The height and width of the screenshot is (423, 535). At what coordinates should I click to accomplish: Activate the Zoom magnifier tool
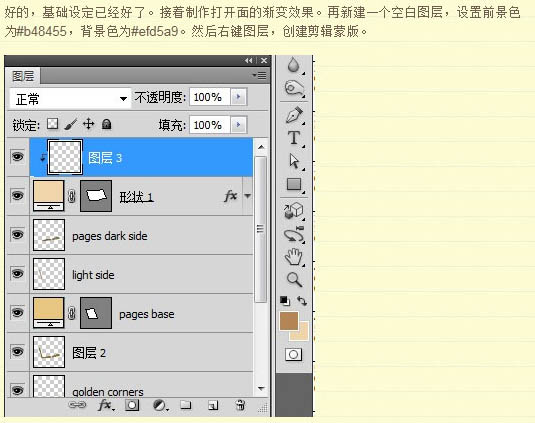[x=294, y=279]
